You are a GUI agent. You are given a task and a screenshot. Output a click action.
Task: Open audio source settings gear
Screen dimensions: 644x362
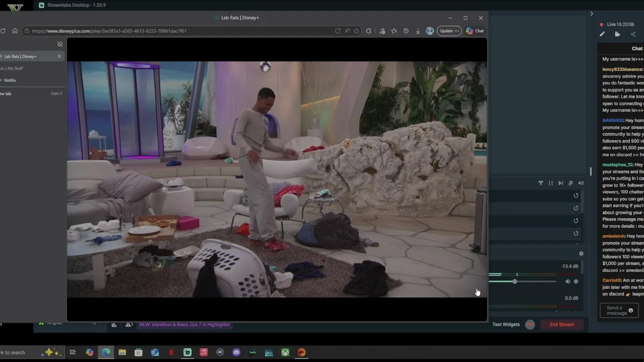[x=576, y=282]
